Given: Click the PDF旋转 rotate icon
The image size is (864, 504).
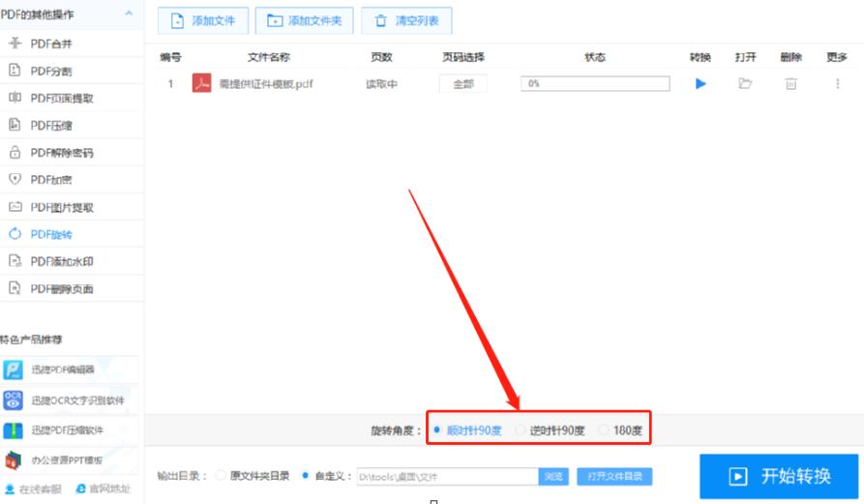Looking at the screenshot, I should (15, 234).
